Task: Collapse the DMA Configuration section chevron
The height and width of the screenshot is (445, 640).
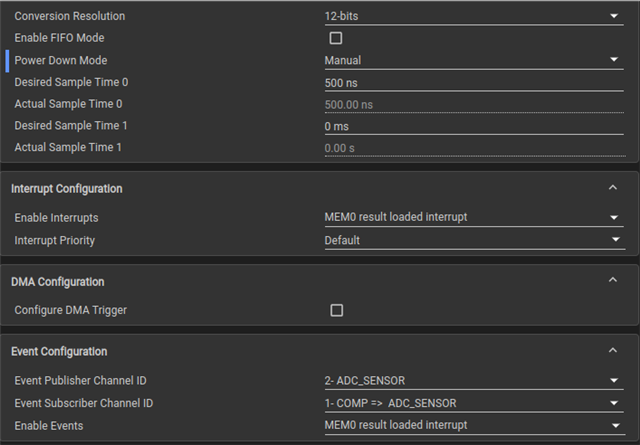Action: 613,280
